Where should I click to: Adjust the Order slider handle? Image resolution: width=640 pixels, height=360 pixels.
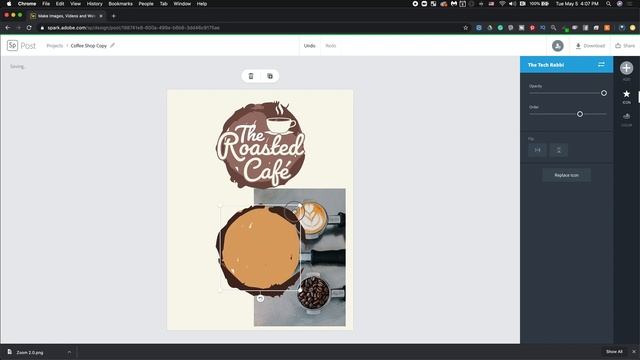(x=580, y=114)
